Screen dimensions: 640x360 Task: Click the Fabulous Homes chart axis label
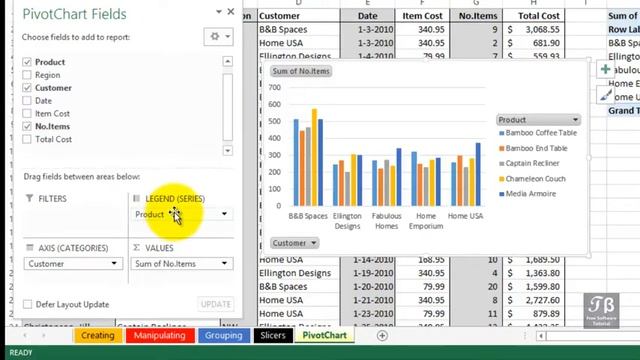pos(387,221)
